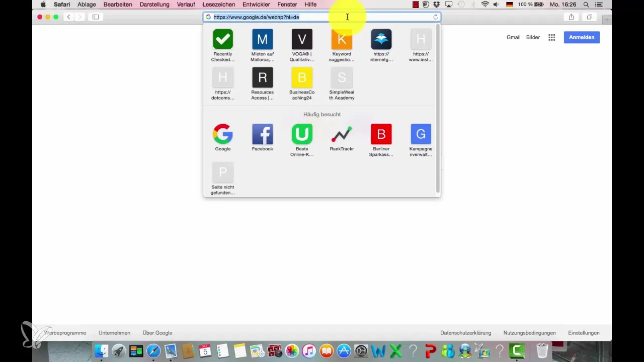Viewport: 644px width, 362px height.
Task: Open the internetg... favorite with blue bird icon
Action: [x=381, y=45]
